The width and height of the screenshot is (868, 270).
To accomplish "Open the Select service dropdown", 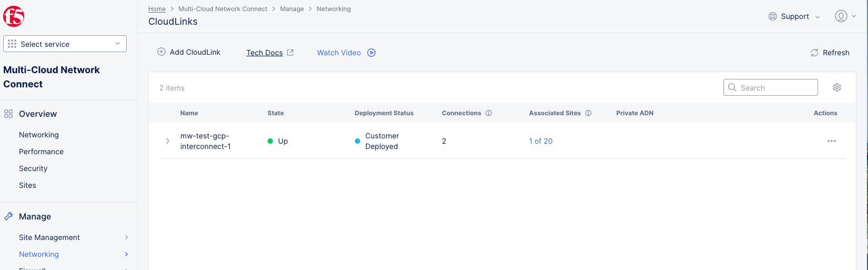I will pos(65,44).
